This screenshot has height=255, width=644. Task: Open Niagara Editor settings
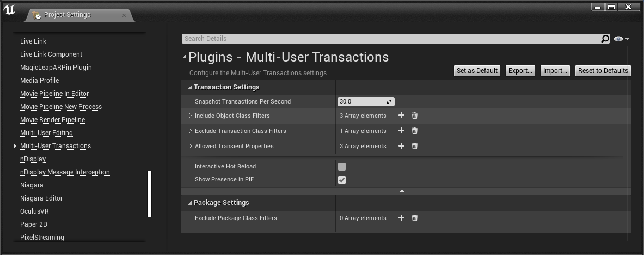tap(41, 198)
